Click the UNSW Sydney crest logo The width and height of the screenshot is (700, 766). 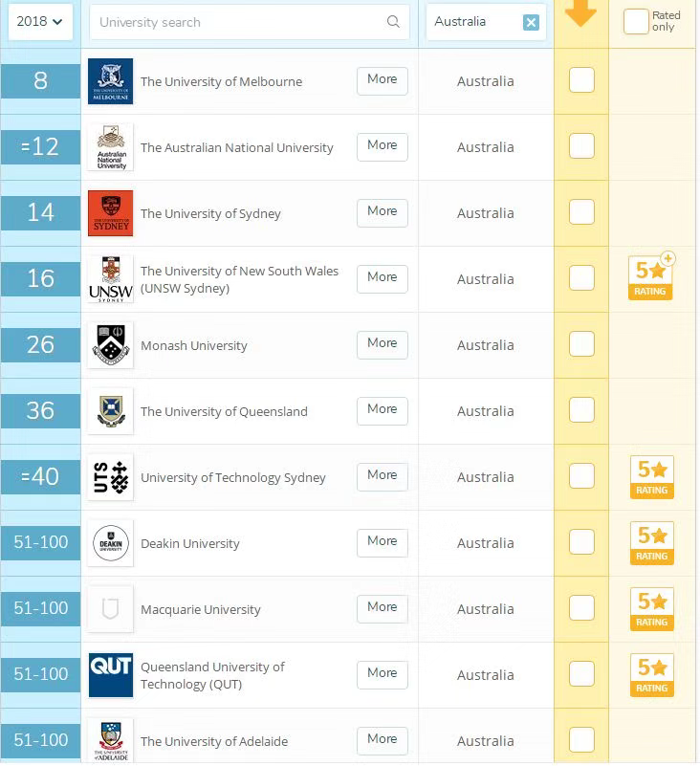point(110,279)
